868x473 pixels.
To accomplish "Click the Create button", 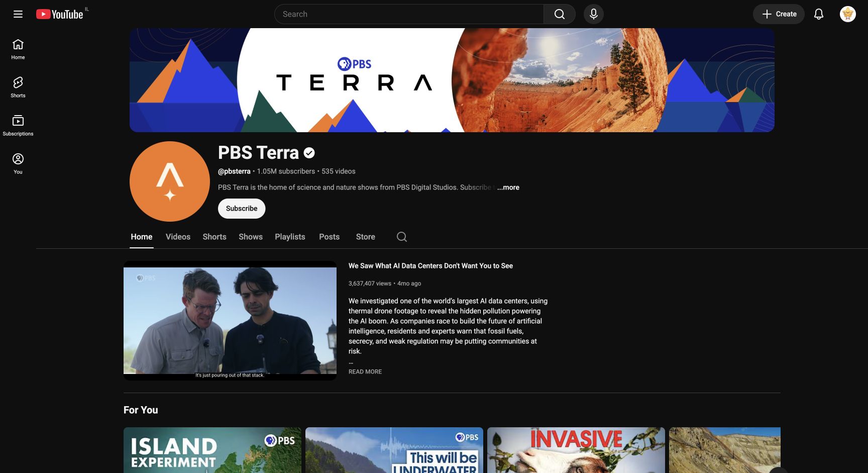I will click(779, 14).
